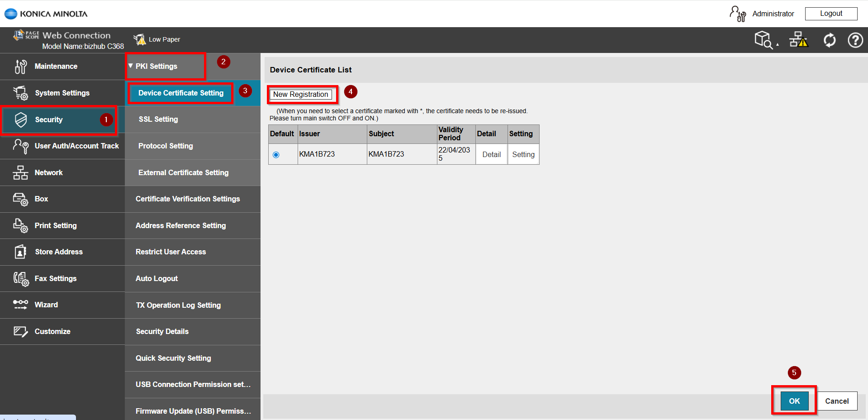Click the Customize pencil icon
The image size is (868, 420).
click(x=20, y=332)
